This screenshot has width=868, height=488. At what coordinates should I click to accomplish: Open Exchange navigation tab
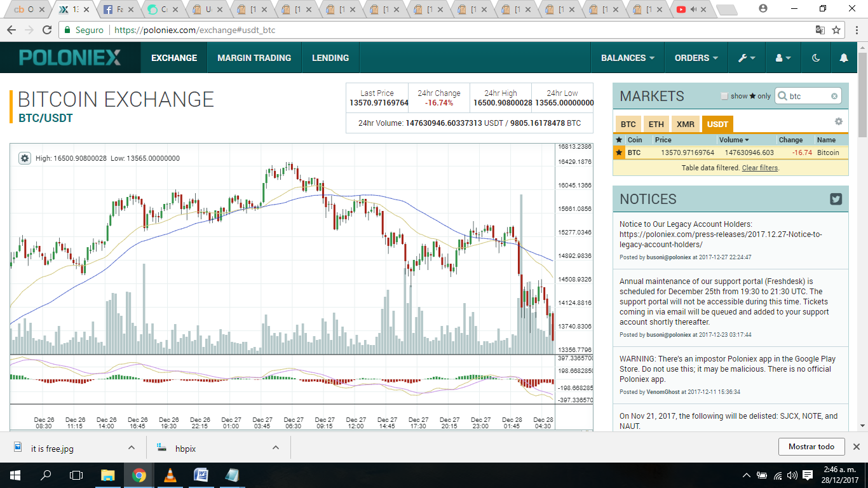click(174, 58)
